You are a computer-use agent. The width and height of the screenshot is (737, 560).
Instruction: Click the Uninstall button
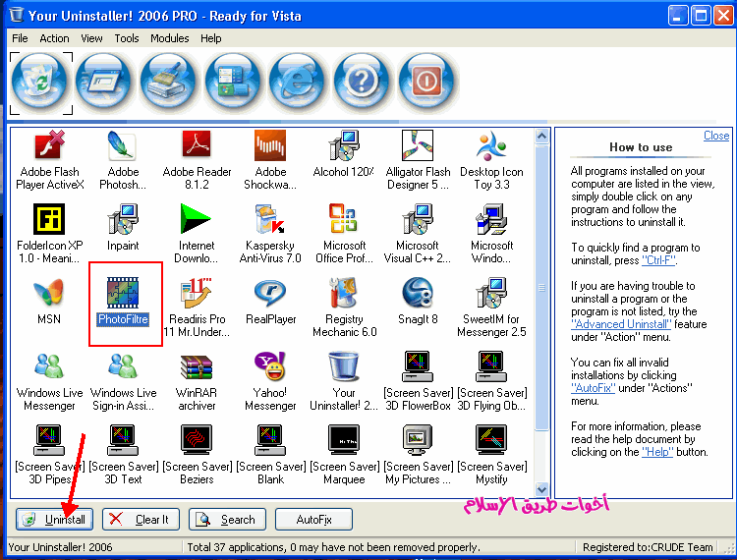[x=54, y=519]
